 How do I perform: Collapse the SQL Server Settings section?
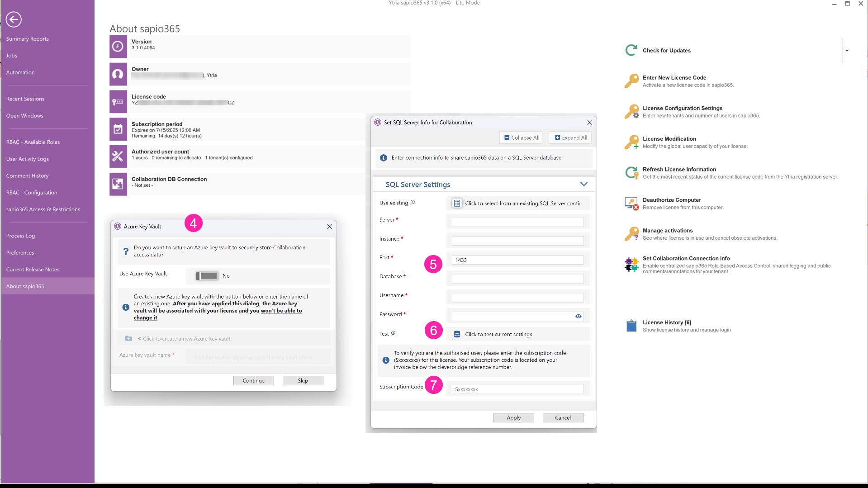pos(583,184)
